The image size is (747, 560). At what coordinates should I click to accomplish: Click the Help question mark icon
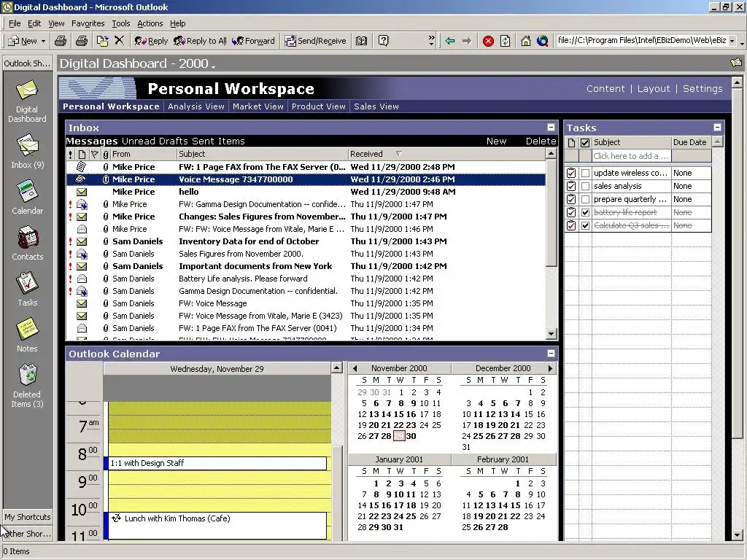click(384, 41)
